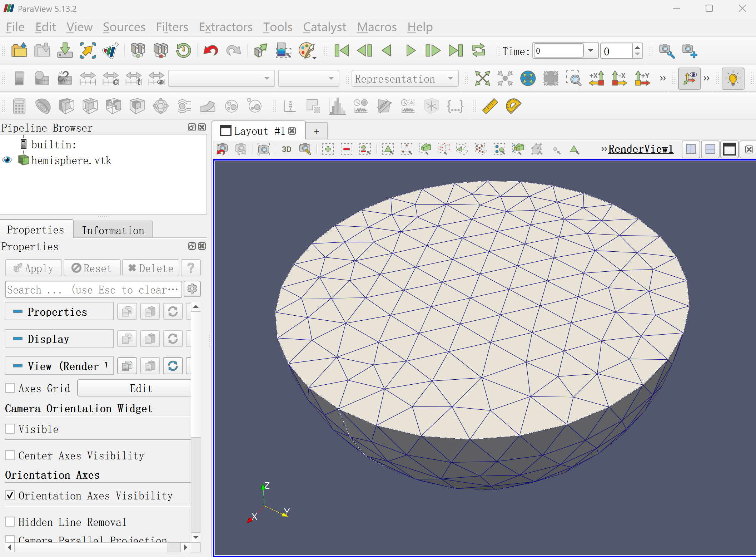Open the Time value dropdown arrow
Viewport: 756px width, 557px height.
click(591, 51)
